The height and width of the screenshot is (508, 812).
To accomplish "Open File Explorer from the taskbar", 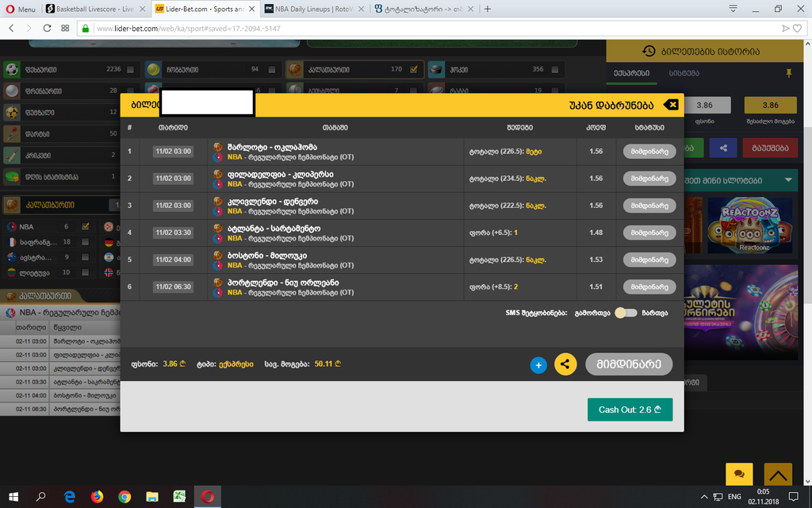I will (x=151, y=497).
